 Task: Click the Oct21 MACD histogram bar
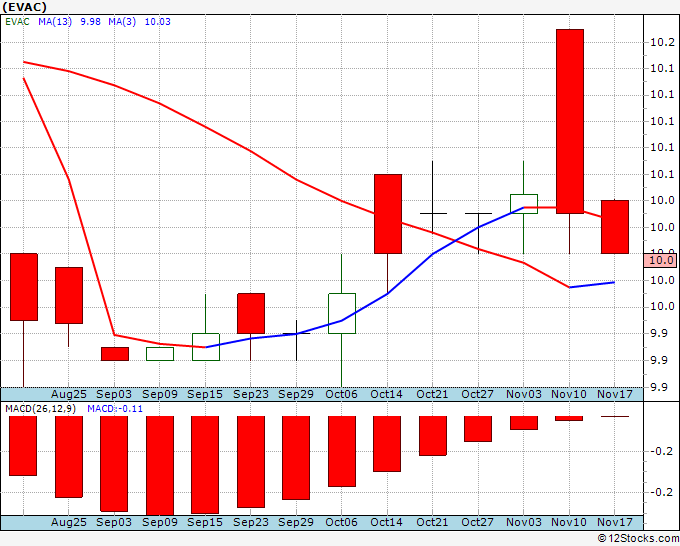[x=433, y=436]
